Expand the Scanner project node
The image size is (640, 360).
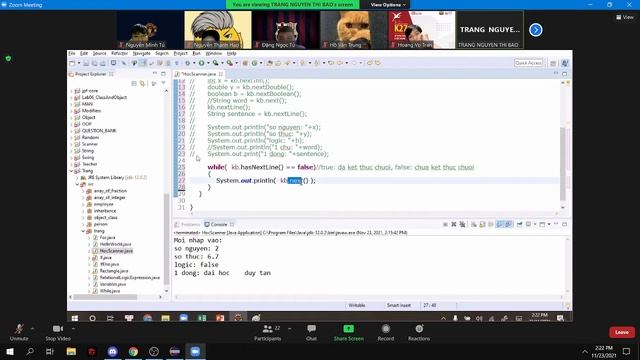tap(71, 144)
